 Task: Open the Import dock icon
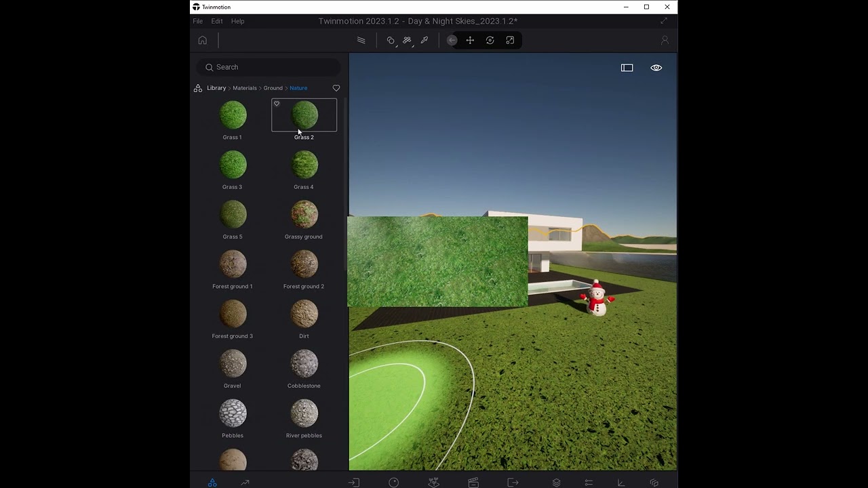[x=354, y=483]
